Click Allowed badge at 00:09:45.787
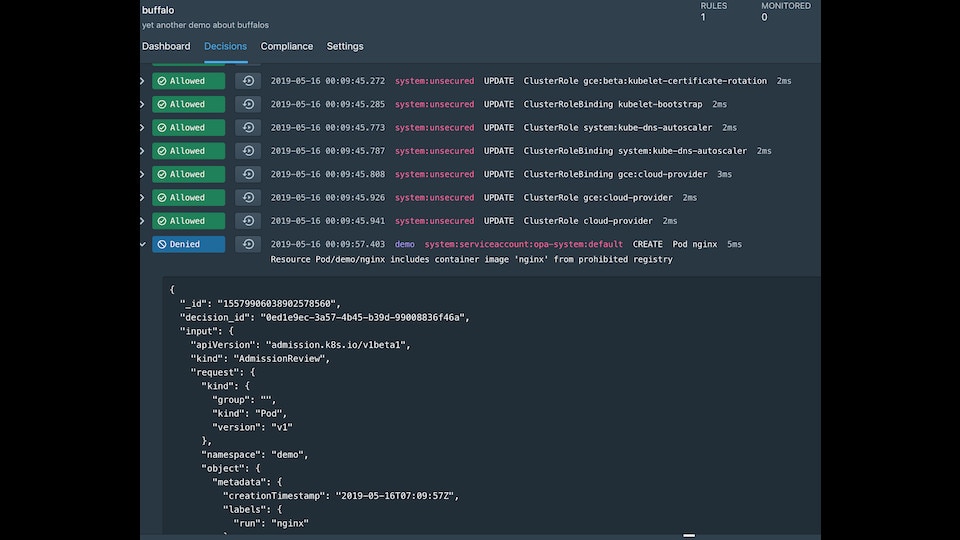Screen dimensions: 960x540 (189, 151)
